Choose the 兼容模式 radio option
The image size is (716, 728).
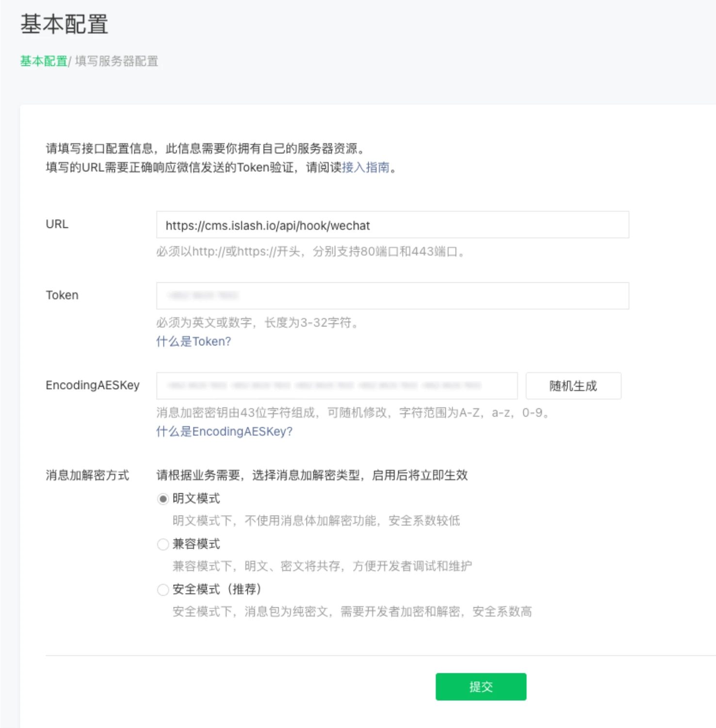(x=163, y=545)
